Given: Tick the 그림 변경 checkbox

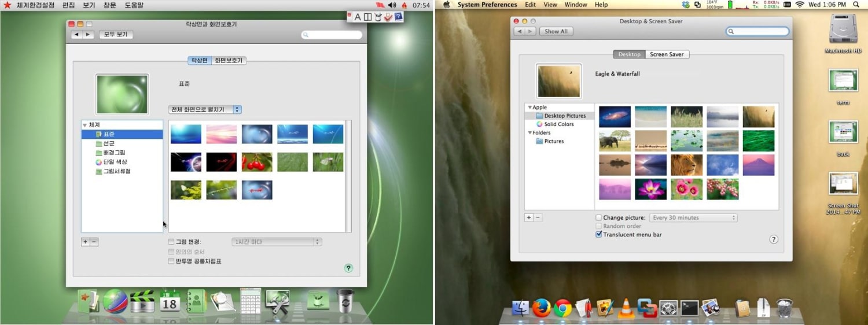Looking at the screenshot, I should tap(171, 242).
